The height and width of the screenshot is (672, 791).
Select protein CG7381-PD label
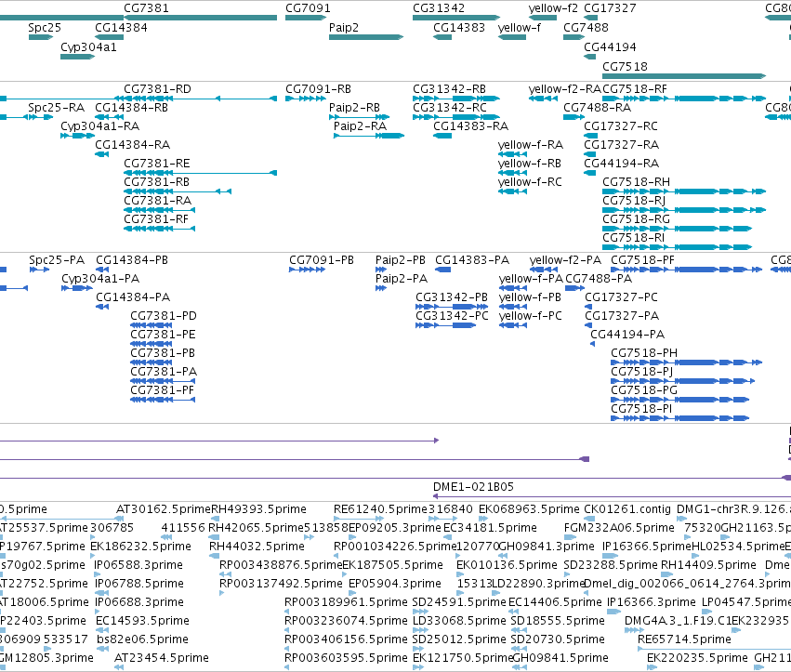coord(164,316)
